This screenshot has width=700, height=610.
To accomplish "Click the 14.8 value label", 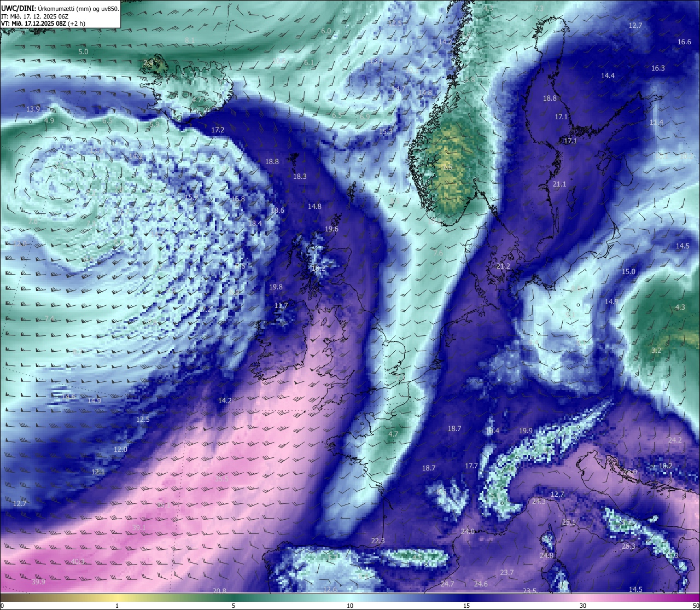I will [314, 207].
